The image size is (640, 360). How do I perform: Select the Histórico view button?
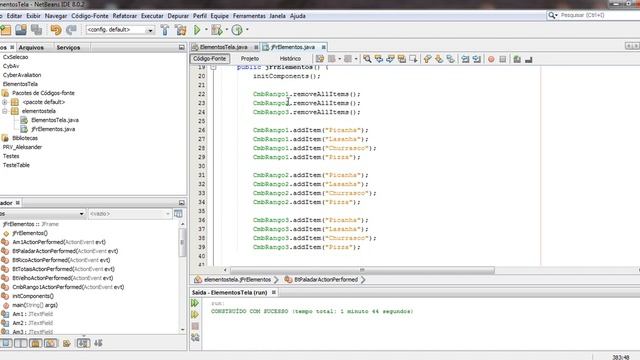[x=290, y=59]
